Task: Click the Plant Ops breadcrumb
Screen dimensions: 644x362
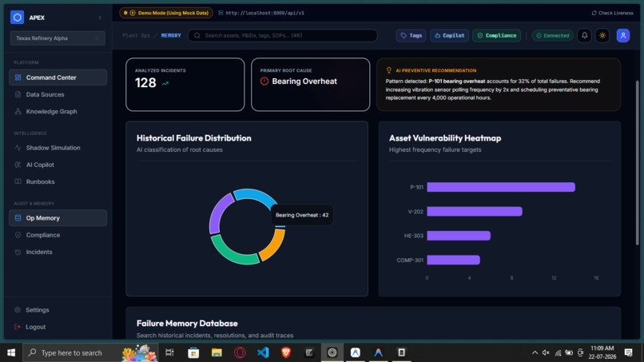Action: [137, 35]
